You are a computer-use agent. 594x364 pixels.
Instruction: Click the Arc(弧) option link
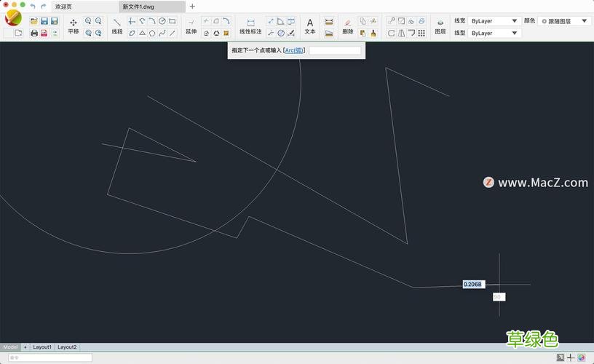294,50
